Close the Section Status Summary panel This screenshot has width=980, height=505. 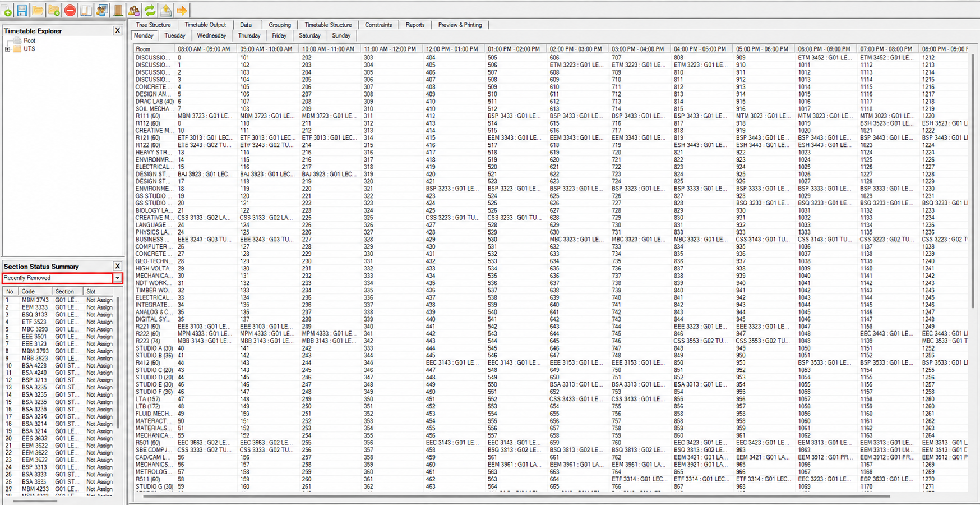(x=117, y=266)
